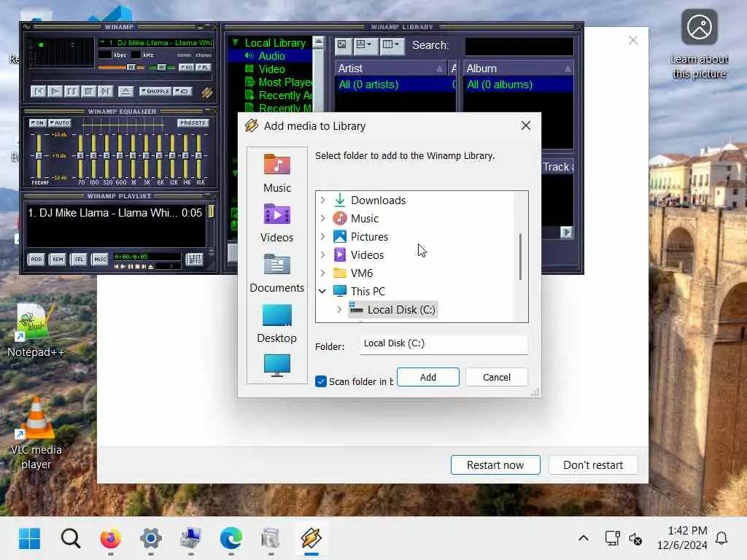Toggle repeat mode in Winamp

pyautogui.click(x=182, y=91)
